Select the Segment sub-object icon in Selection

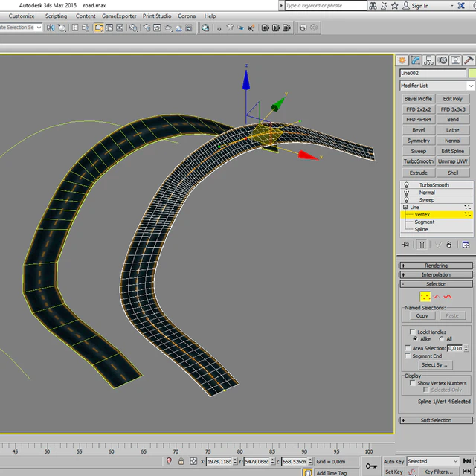(x=437, y=297)
